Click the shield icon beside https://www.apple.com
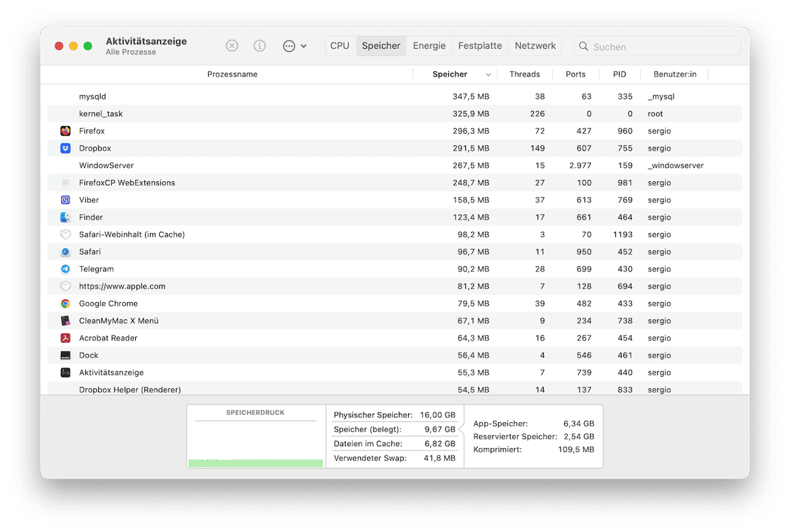Screen dimensions: 790x532 click(x=66, y=286)
